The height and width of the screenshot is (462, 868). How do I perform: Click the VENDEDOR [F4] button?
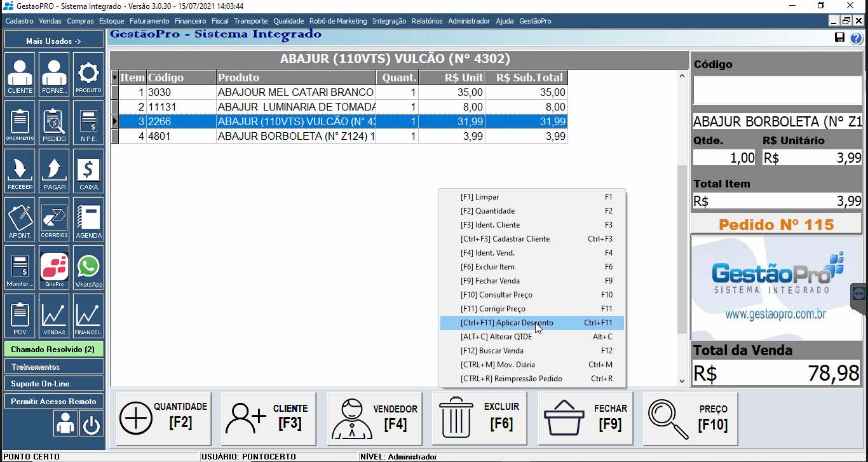(374, 419)
